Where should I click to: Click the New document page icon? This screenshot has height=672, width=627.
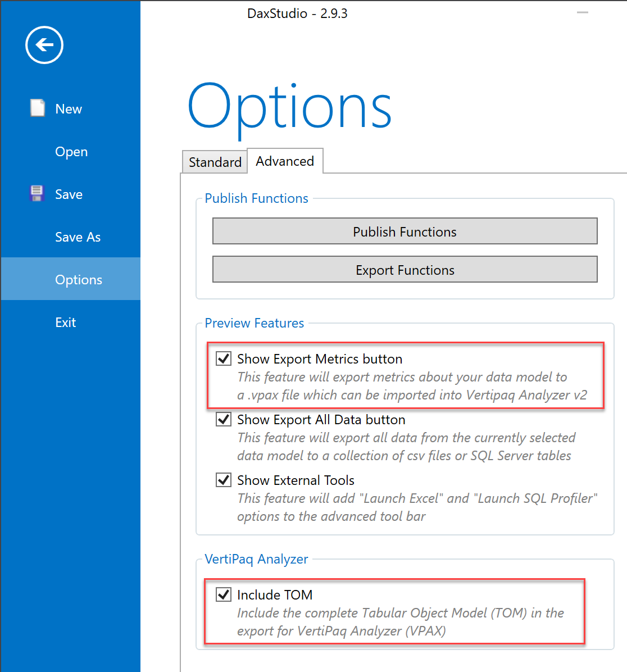[37, 108]
